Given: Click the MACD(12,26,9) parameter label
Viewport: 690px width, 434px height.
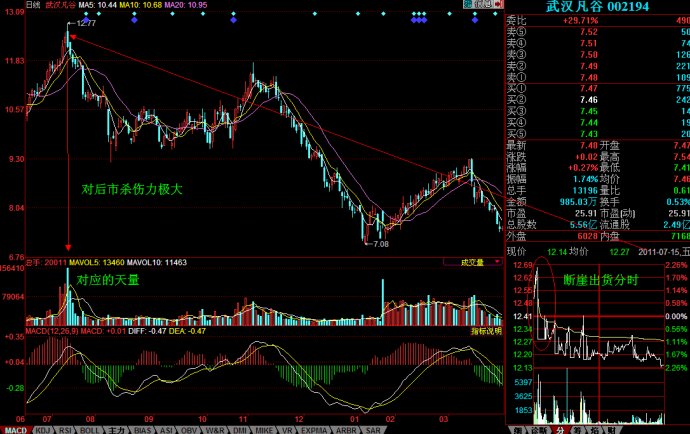Looking at the screenshot, I should pos(52,331).
